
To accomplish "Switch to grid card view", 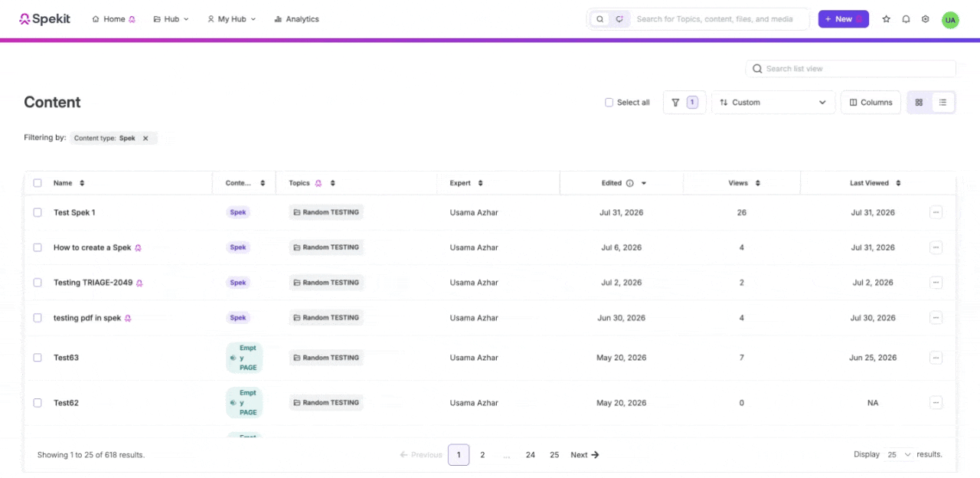I will tap(920, 102).
